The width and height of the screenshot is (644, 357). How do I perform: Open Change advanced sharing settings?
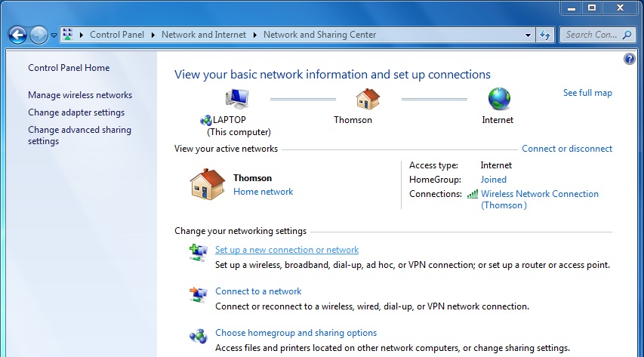click(x=79, y=135)
